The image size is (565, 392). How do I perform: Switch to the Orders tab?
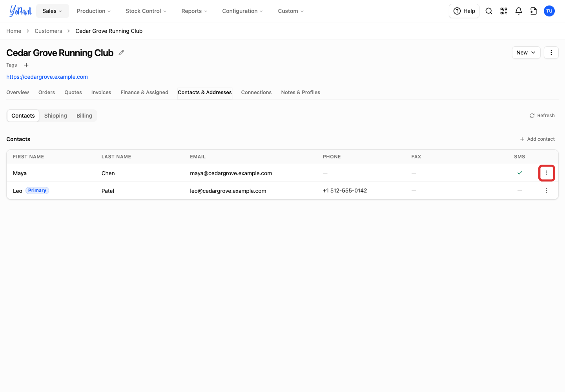tap(47, 93)
